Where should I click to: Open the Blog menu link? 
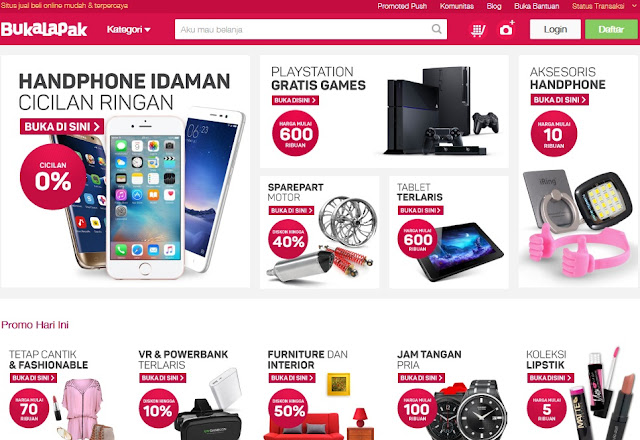tap(494, 6)
